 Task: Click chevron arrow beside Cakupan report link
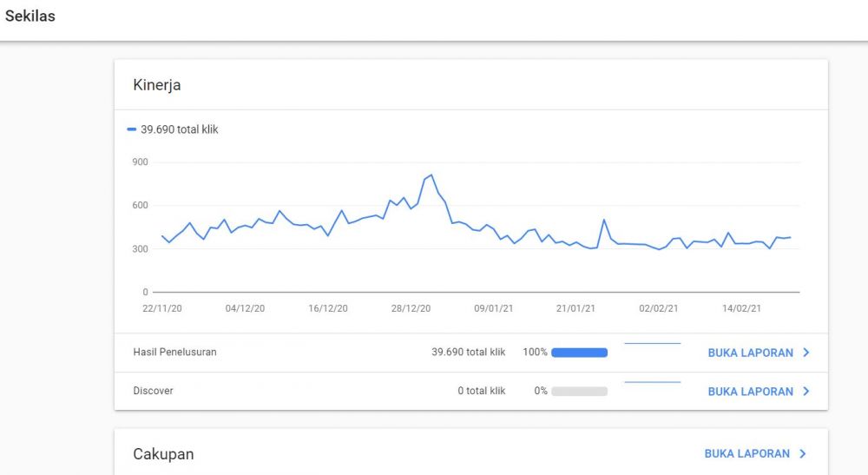tap(803, 453)
